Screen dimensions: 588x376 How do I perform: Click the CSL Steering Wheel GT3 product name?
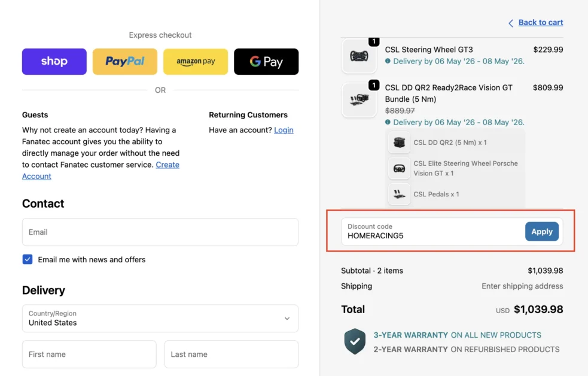(x=429, y=50)
